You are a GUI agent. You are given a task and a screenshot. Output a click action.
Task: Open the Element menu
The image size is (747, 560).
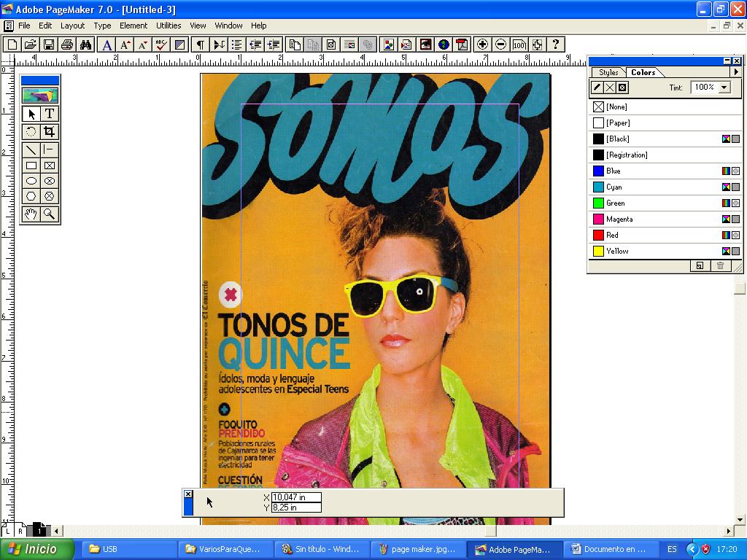tap(133, 26)
